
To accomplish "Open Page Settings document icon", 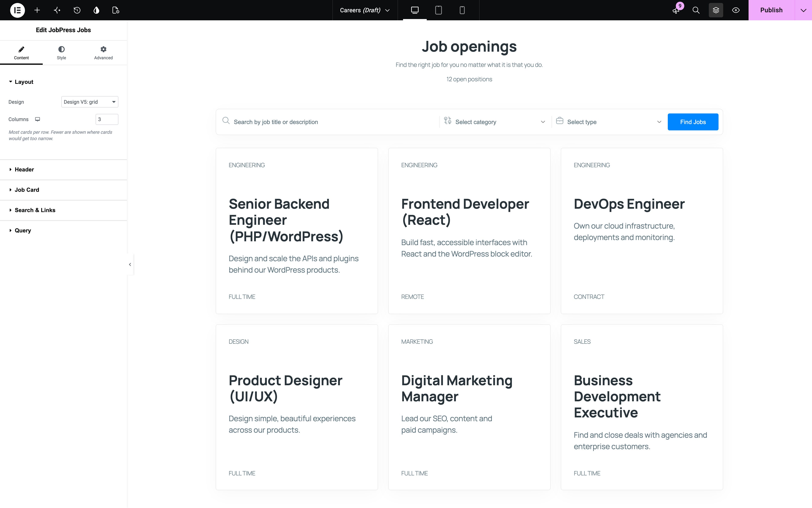I will pos(116,10).
